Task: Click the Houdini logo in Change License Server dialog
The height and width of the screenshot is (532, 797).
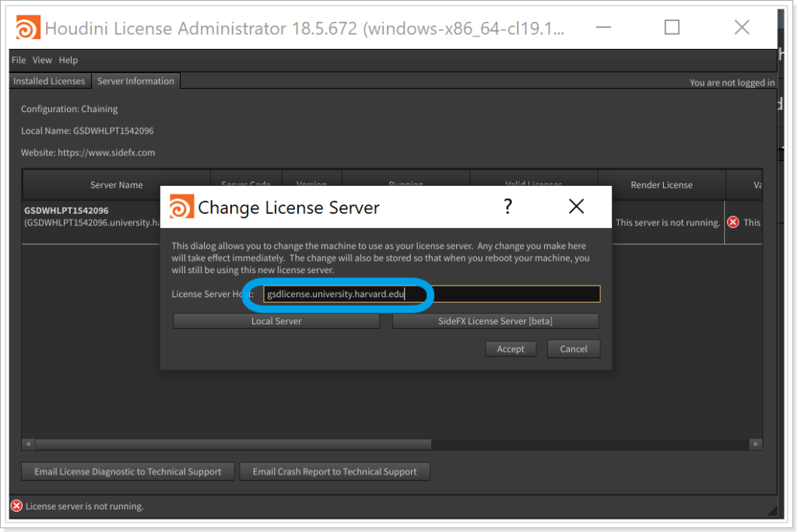Action: 181,208
